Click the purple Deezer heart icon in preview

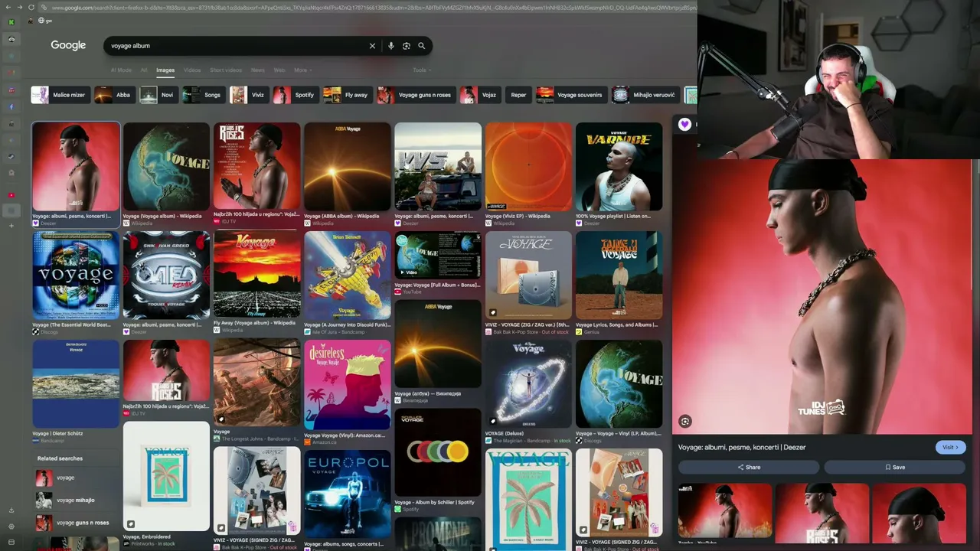[x=684, y=124]
